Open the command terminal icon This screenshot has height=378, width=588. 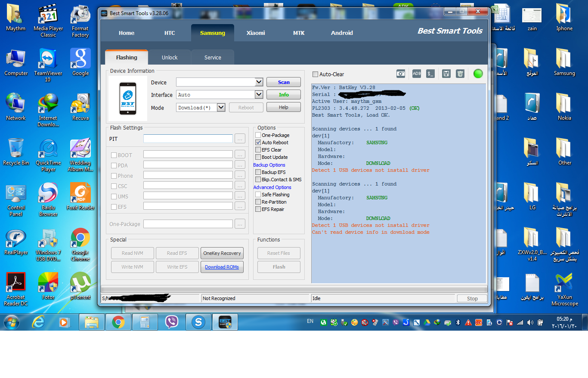click(430, 74)
